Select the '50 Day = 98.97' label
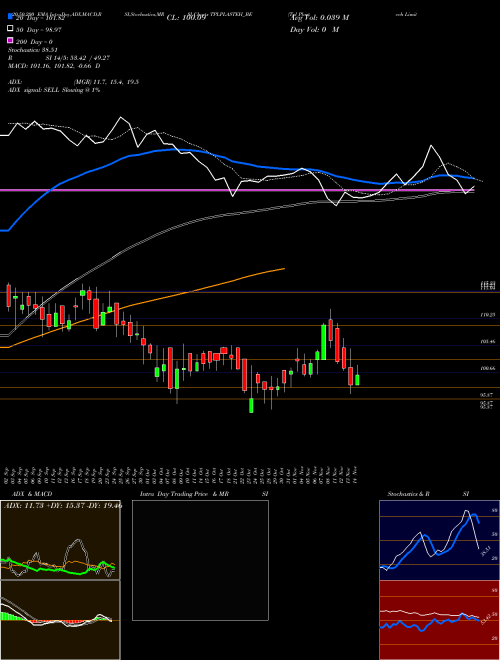This screenshot has height=660, width=500. (x=37, y=29)
